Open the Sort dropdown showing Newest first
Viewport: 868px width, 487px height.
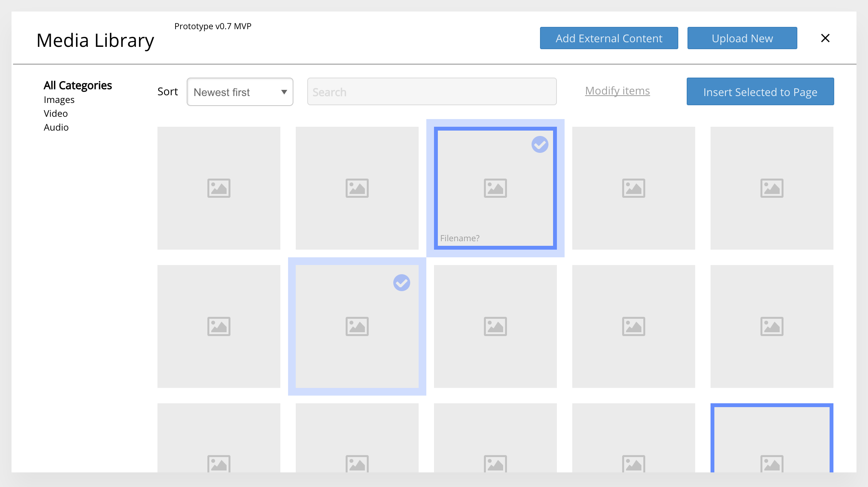240,92
